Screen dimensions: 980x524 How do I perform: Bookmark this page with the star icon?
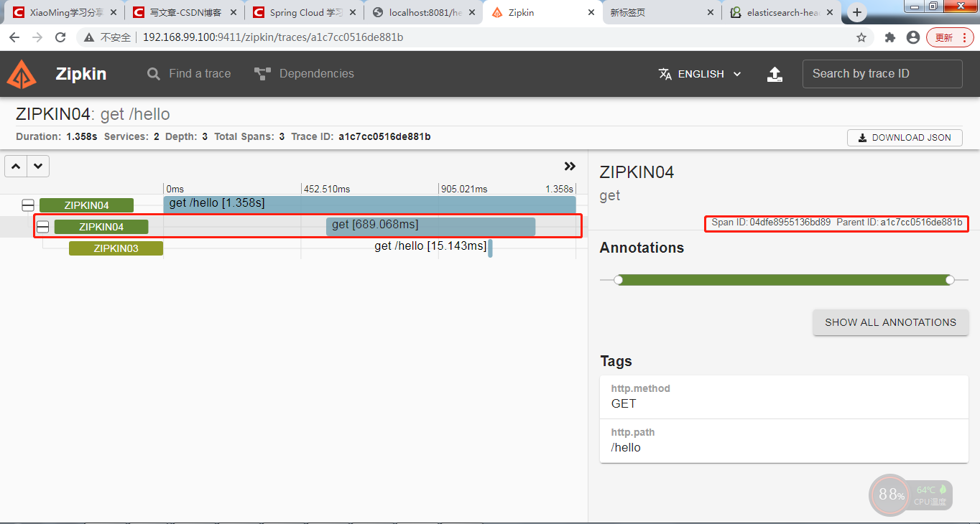tap(861, 37)
